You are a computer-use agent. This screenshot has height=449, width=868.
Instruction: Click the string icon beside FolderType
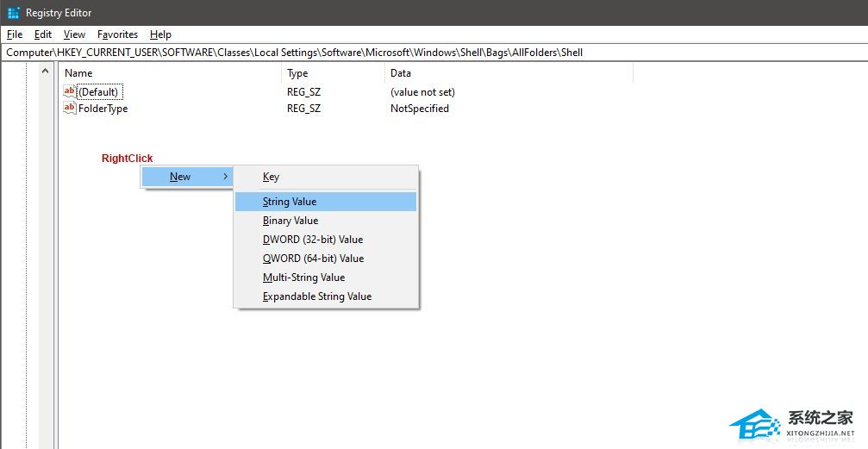70,108
